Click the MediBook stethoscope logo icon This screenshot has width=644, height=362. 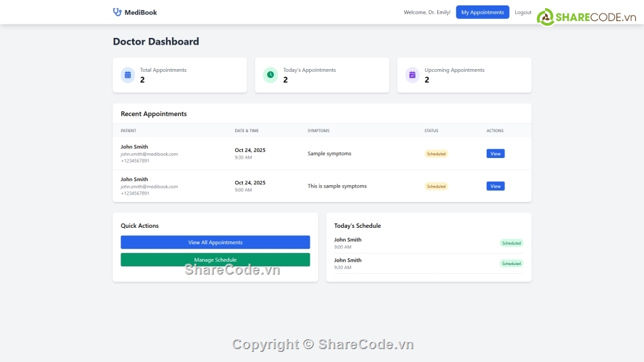(x=117, y=12)
